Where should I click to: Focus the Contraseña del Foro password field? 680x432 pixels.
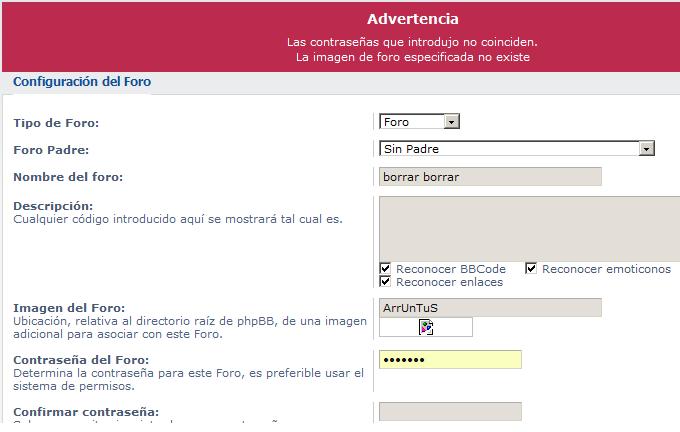point(450,360)
